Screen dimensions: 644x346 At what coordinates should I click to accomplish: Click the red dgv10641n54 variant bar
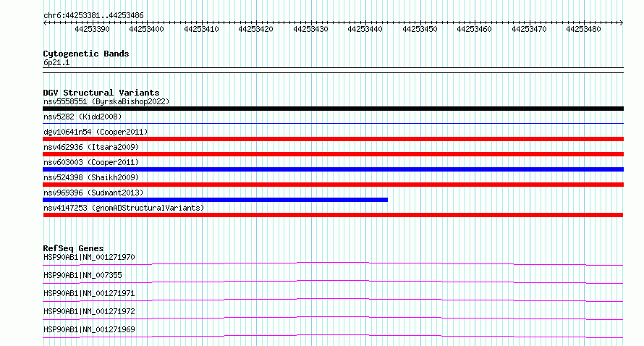coord(333,139)
